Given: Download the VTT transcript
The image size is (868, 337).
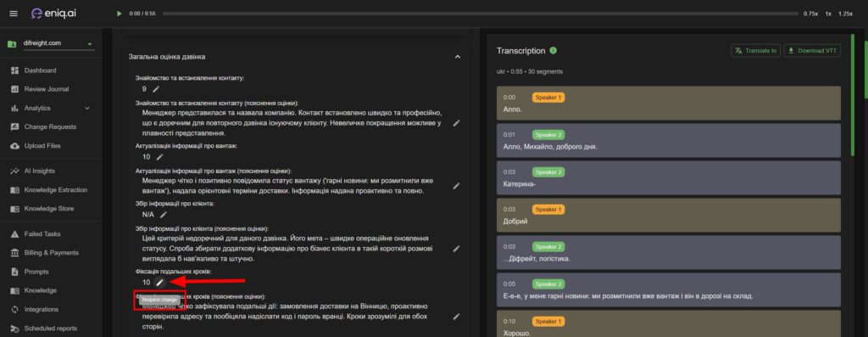Looking at the screenshot, I should [x=813, y=50].
